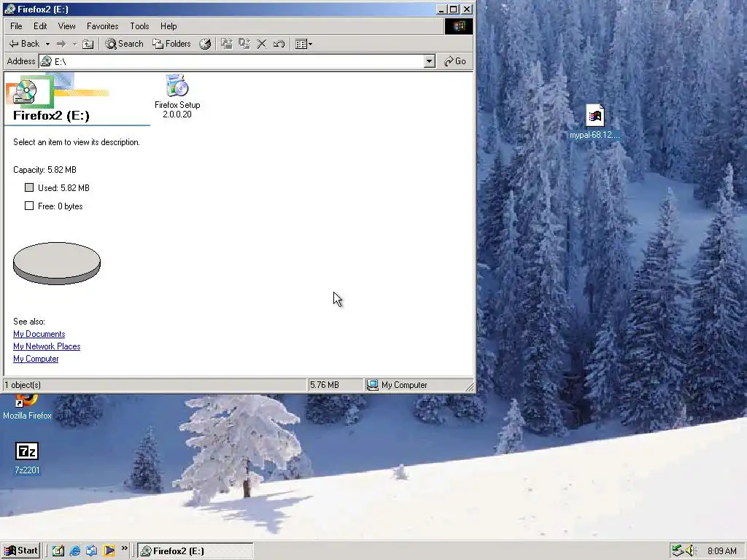Click the '1 object(s)' status bar text

coord(23,385)
